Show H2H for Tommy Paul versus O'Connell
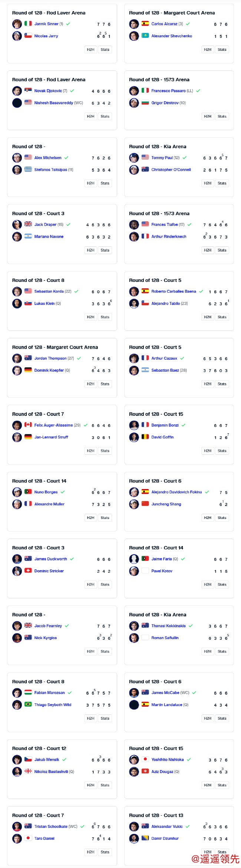 coord(207,183)
